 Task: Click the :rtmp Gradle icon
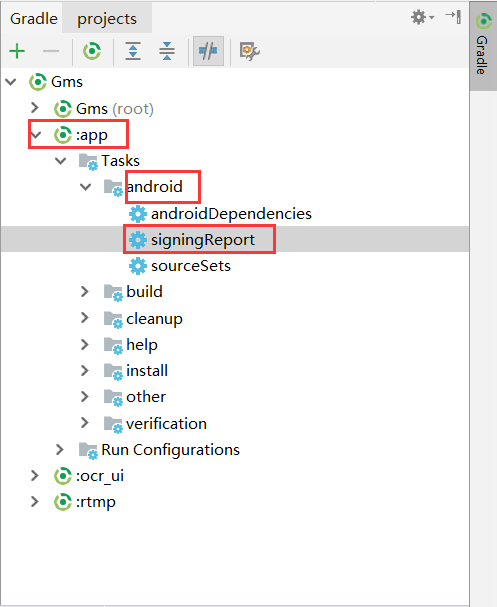[63, 502]
